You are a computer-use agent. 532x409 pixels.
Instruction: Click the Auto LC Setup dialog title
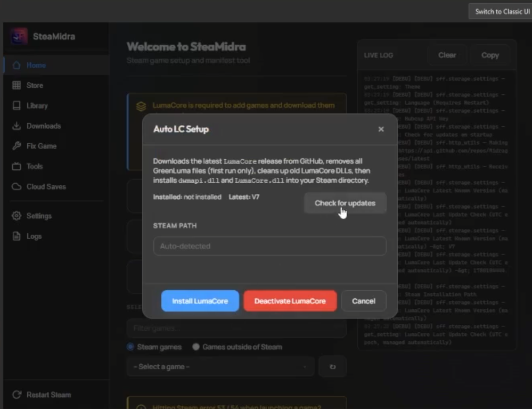click(x=181, y=129)
